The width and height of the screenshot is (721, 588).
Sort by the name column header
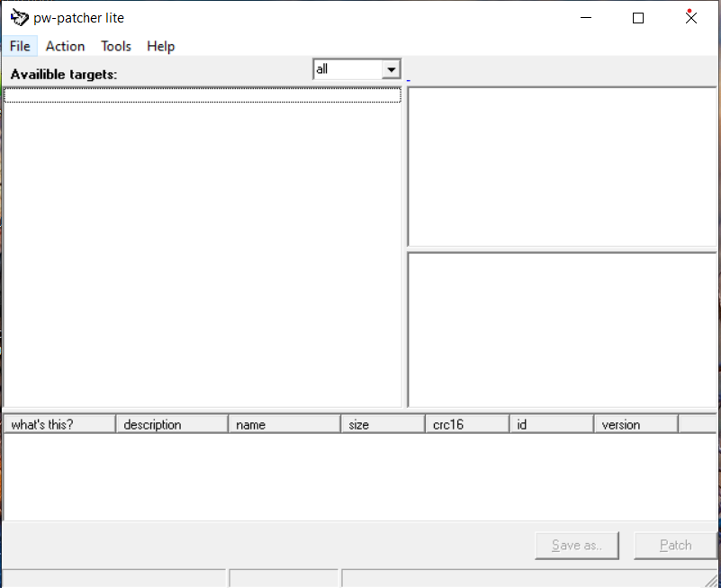282,423
